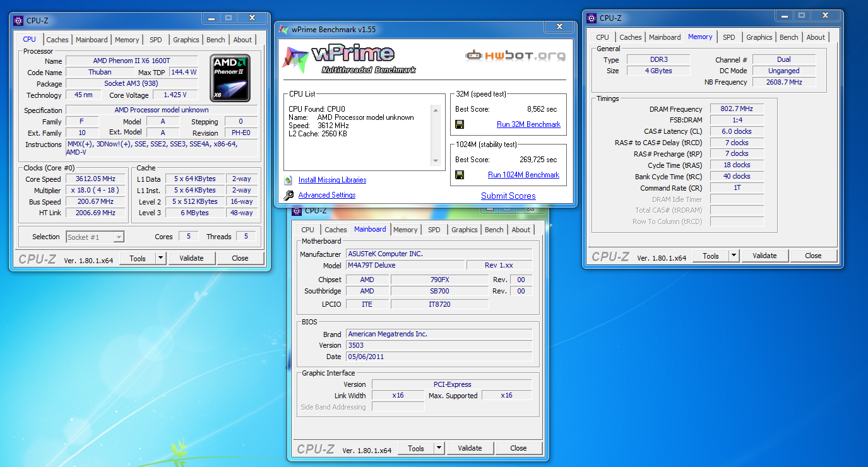Image resolution: width=868 pixels, height=467 pixels.
Task: Select Bench tab in Memory CPU-Z window
Action: point(789,37)
